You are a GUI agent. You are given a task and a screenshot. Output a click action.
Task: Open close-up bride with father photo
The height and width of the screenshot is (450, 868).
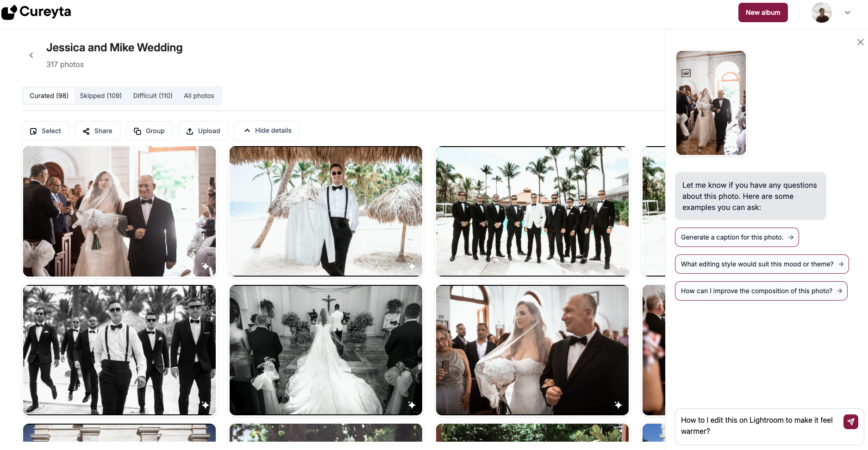point(532,350)
